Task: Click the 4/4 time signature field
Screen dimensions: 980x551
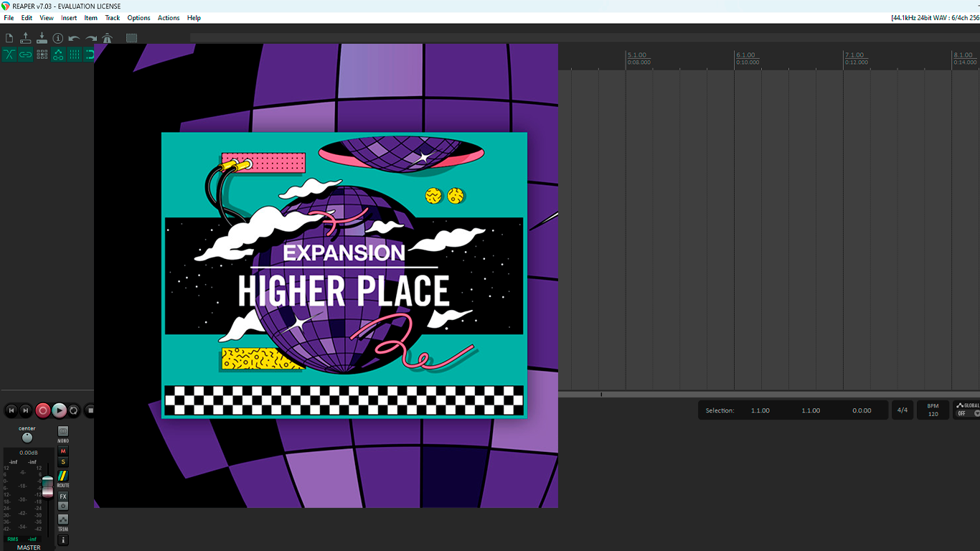Action: [903, 410]
